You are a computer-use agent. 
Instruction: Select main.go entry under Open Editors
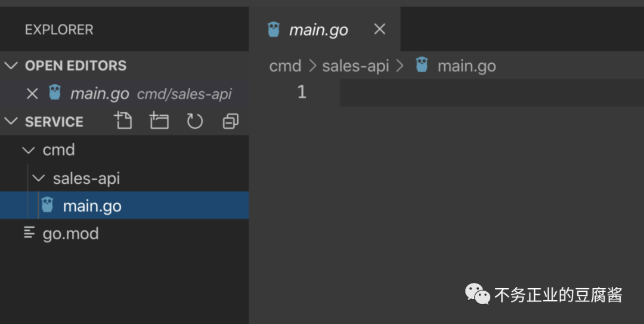(100, 94)
